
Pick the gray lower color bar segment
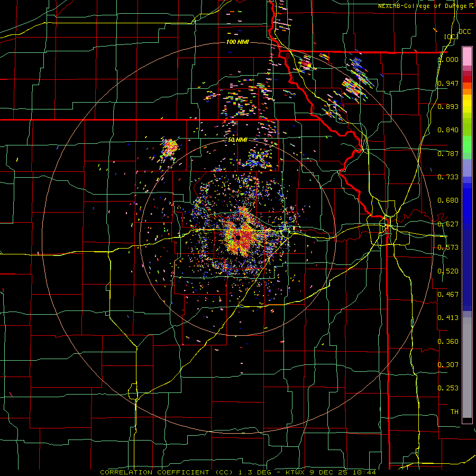pos(467,368)
